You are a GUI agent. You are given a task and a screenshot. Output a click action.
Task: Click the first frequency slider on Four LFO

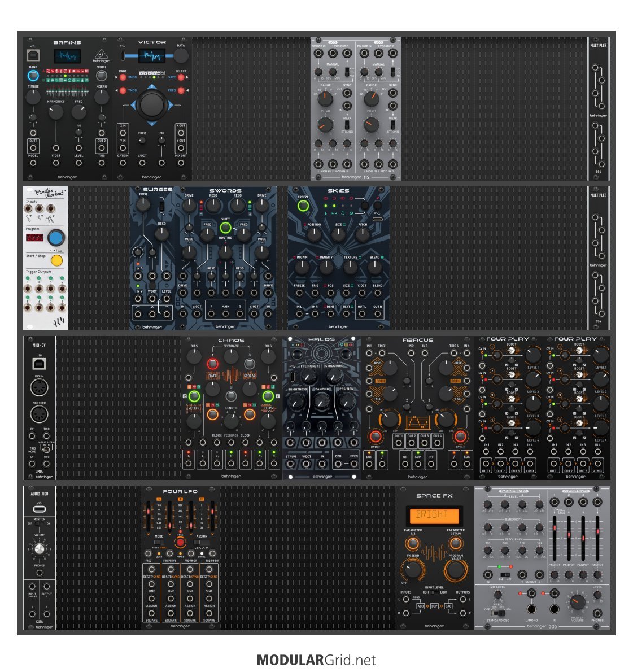(149, 517)
